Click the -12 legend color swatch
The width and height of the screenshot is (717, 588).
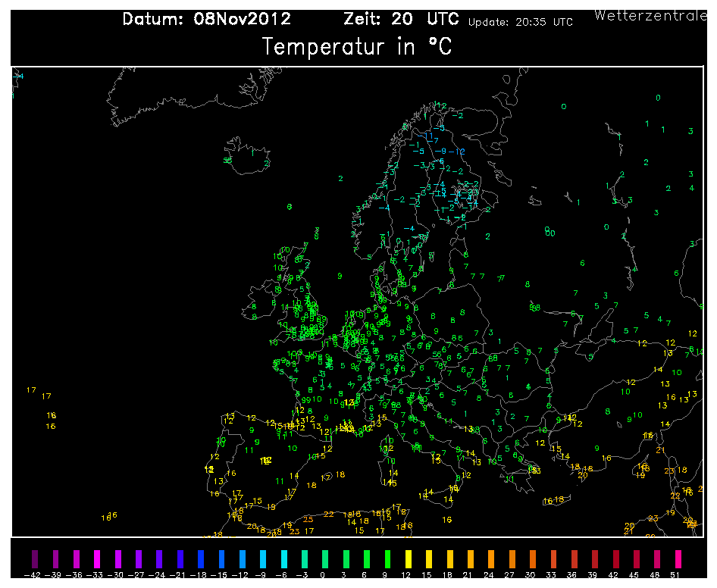tap(243, 559)
